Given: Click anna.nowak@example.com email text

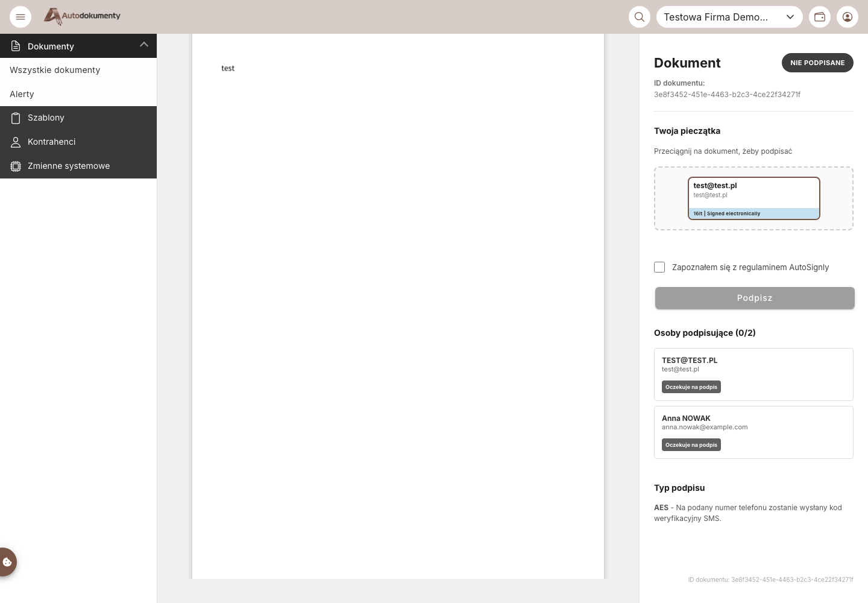Looking at the screenshot, I should click(x=705, y=427).
